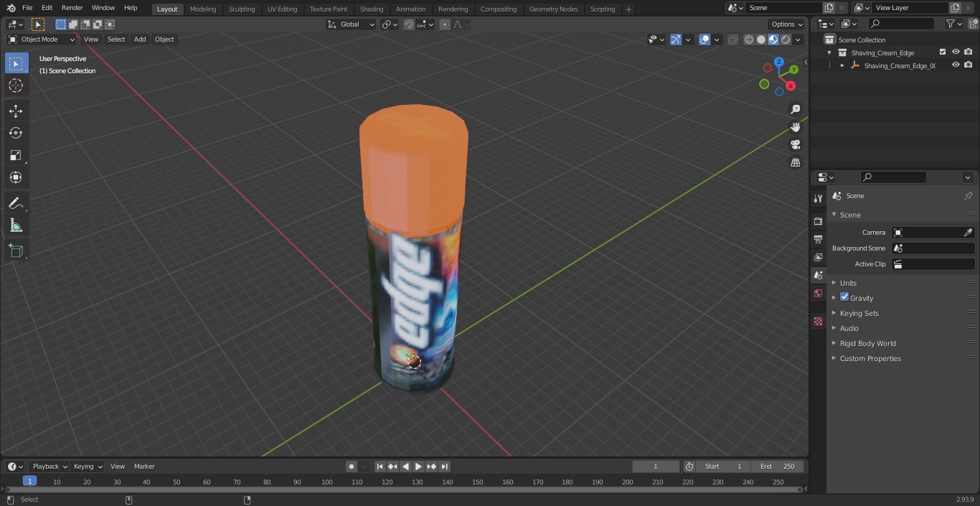
Task: Open the Output properties tab
Action: coord(818,239)
